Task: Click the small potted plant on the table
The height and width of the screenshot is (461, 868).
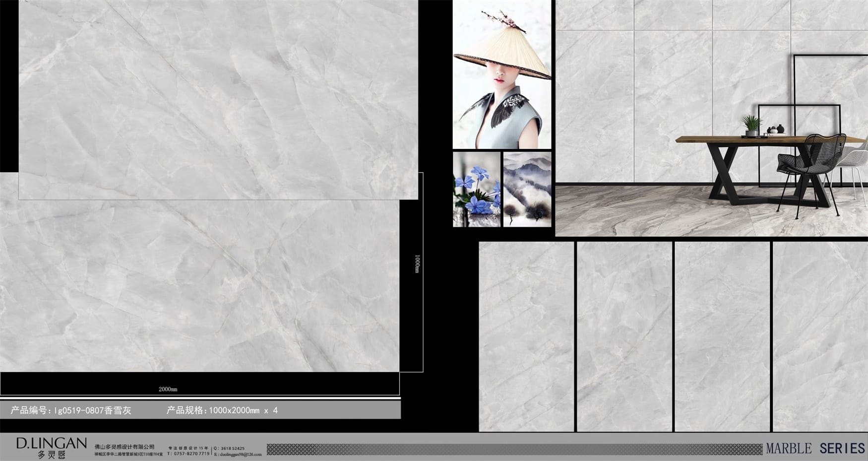Action: point(751,126)
